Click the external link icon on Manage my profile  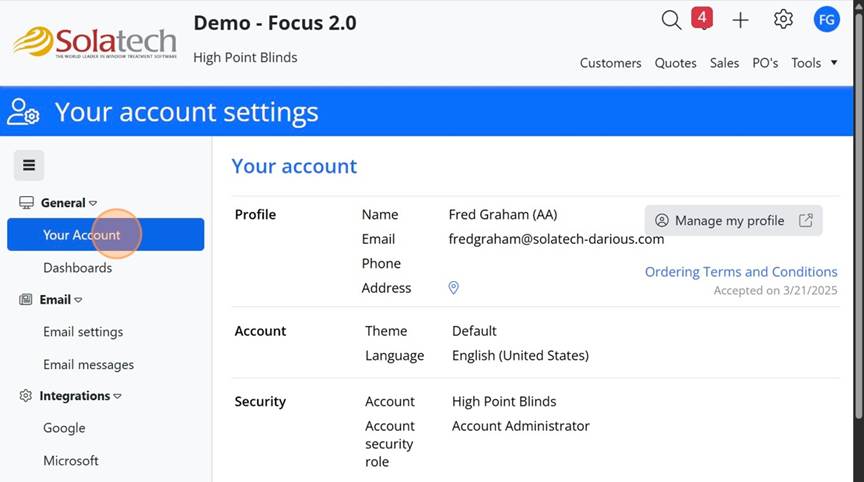point(806,220)
